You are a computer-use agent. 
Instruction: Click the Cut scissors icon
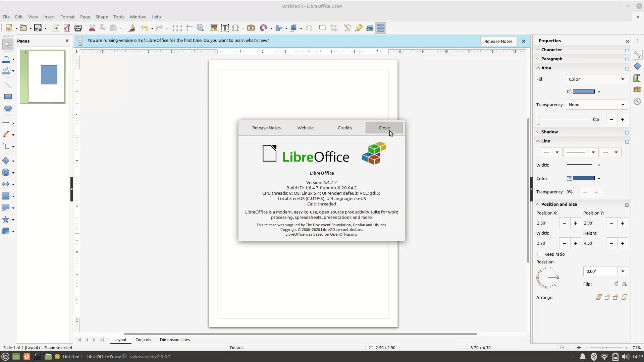coord(92,28)
